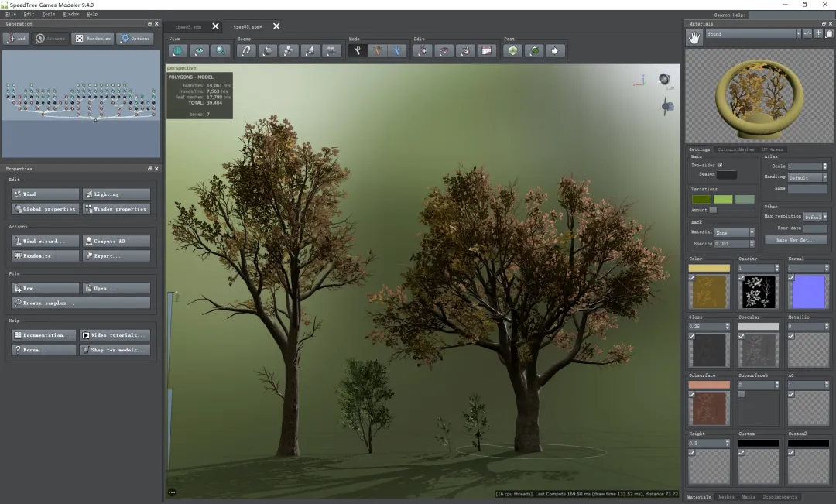Toggle the Subsurface% checkbox
This screenshot has width=836, height=504.
(742, 394)
